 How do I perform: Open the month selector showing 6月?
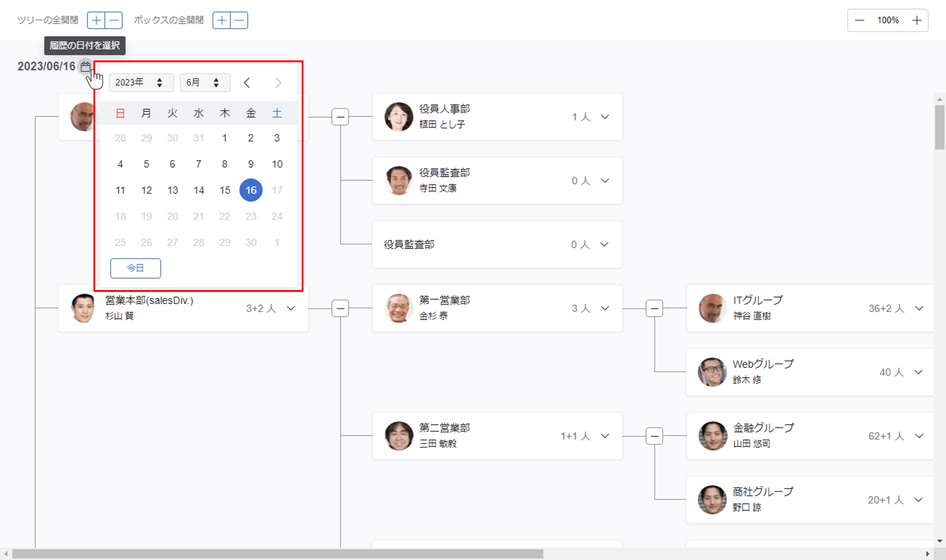click(x=205, y=83)
